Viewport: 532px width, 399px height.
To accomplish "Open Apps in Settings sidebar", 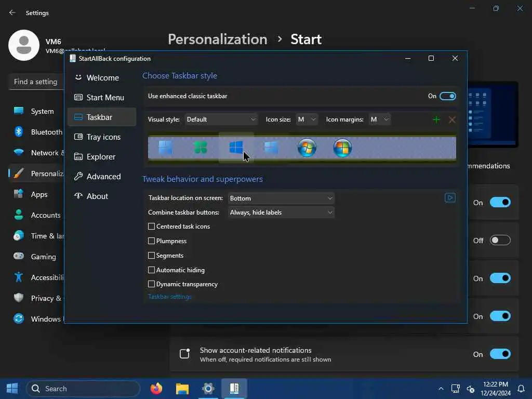I will coord(37,194).
